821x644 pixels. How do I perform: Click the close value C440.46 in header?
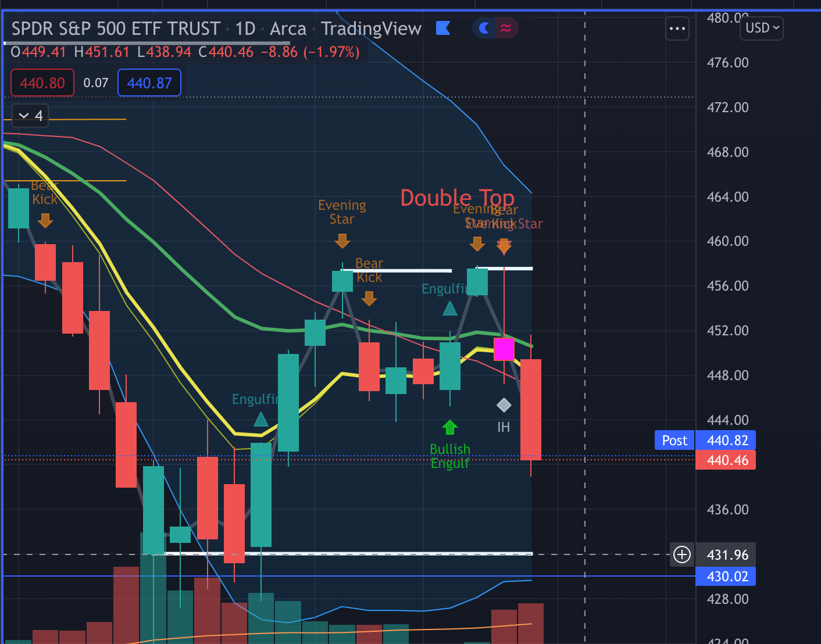click(226, 52)
